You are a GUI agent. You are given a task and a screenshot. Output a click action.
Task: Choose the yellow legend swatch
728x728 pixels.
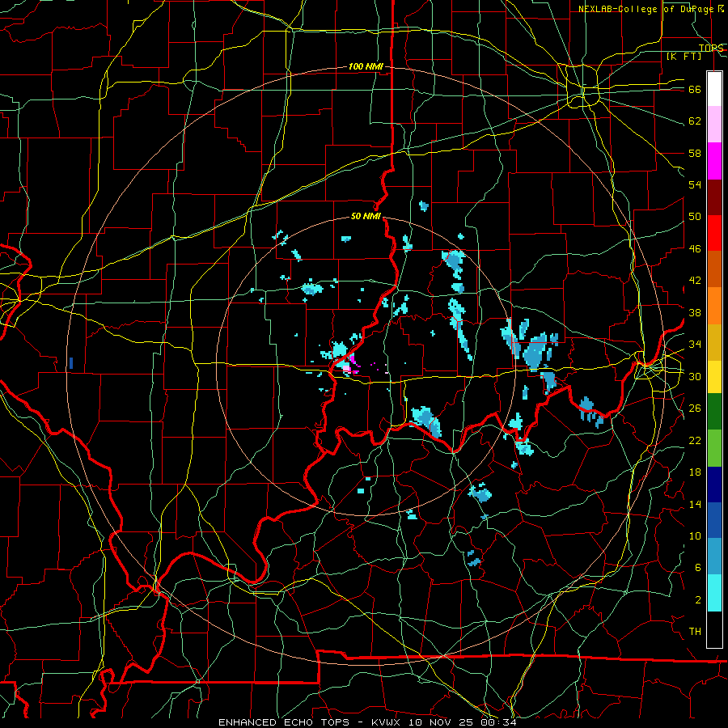point(714,377)
